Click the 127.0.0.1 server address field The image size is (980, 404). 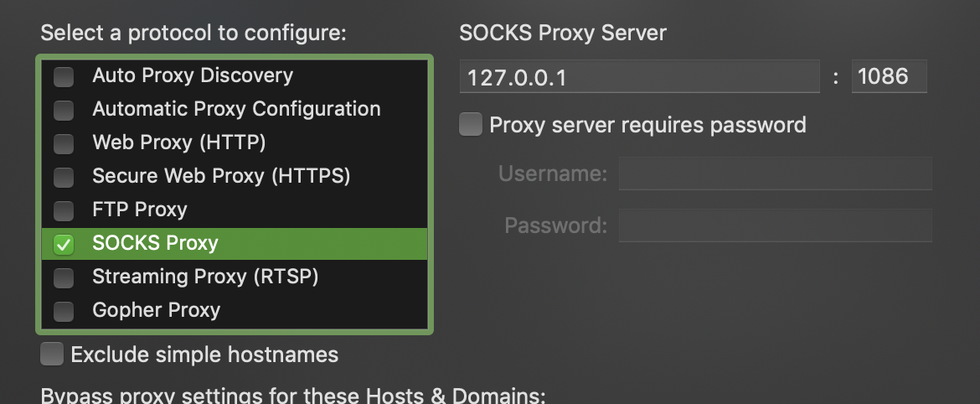tap(639, 76)
